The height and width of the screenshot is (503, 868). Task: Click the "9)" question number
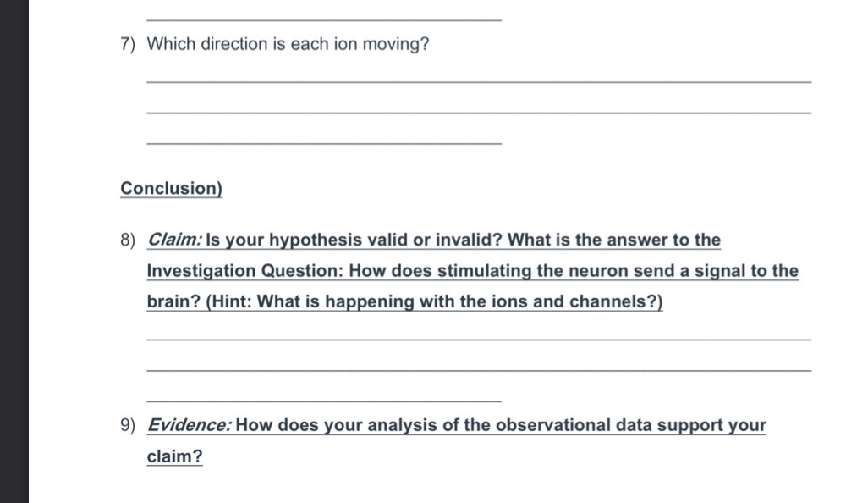pos(128,425)
